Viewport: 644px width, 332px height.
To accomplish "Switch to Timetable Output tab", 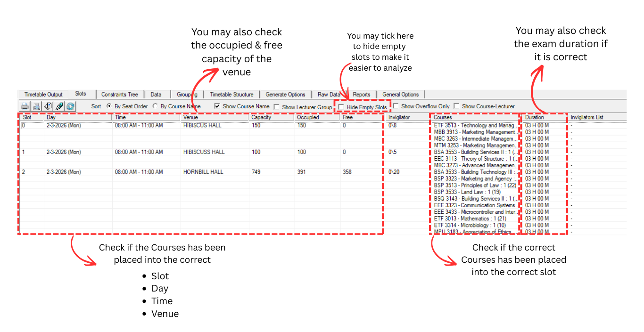I will pyautogui.click(x=43, y=95).
